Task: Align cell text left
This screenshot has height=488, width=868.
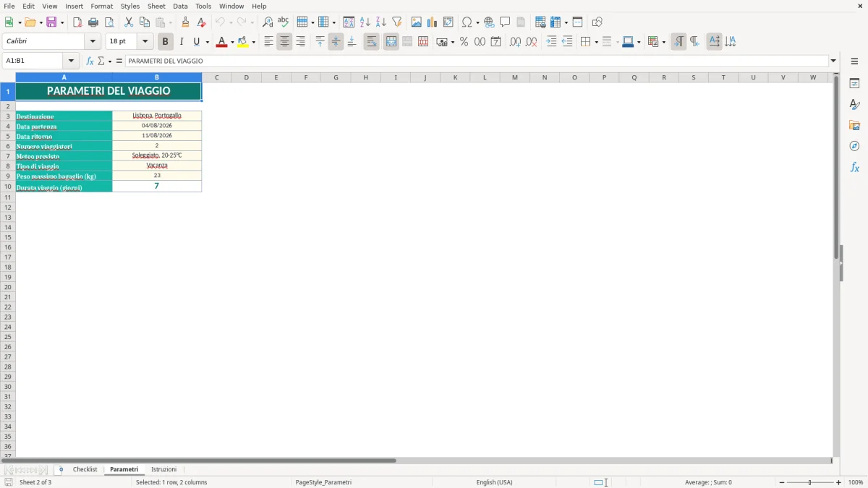Action: (268, 42)
